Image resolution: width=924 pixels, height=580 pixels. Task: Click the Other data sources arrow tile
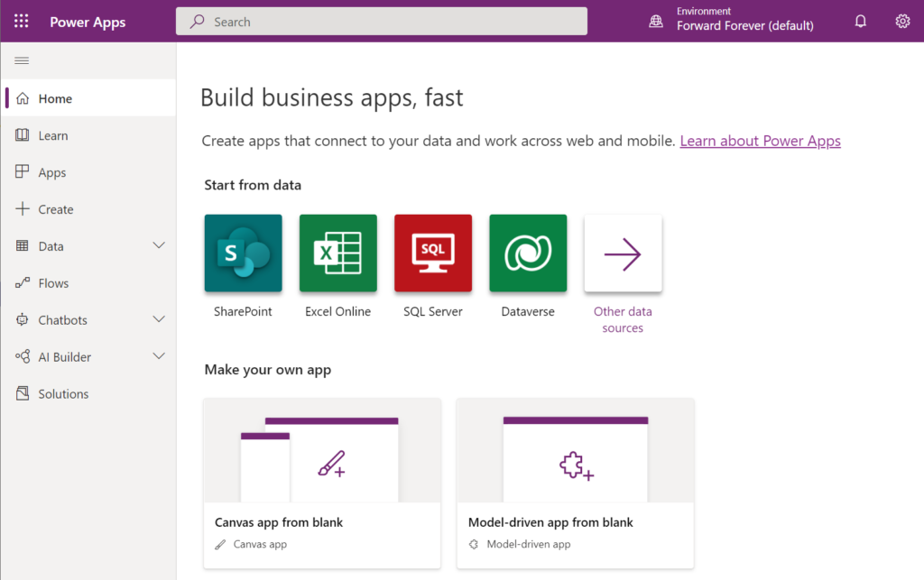coord(623,253)
